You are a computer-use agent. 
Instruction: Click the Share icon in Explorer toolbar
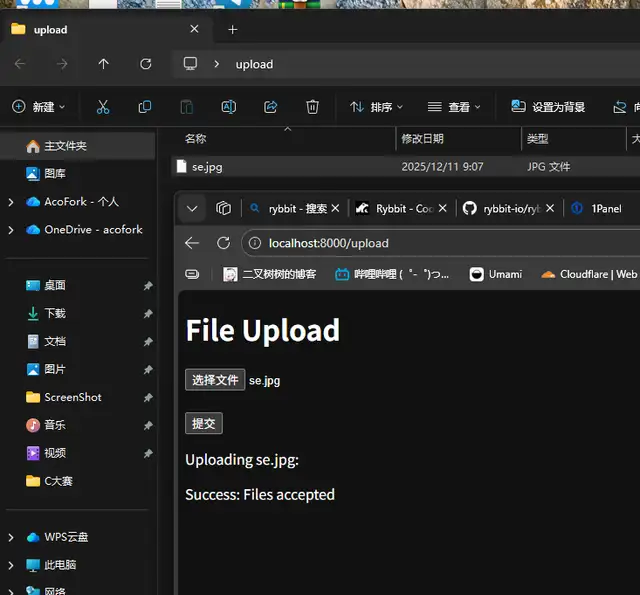(x=270, y=107)
